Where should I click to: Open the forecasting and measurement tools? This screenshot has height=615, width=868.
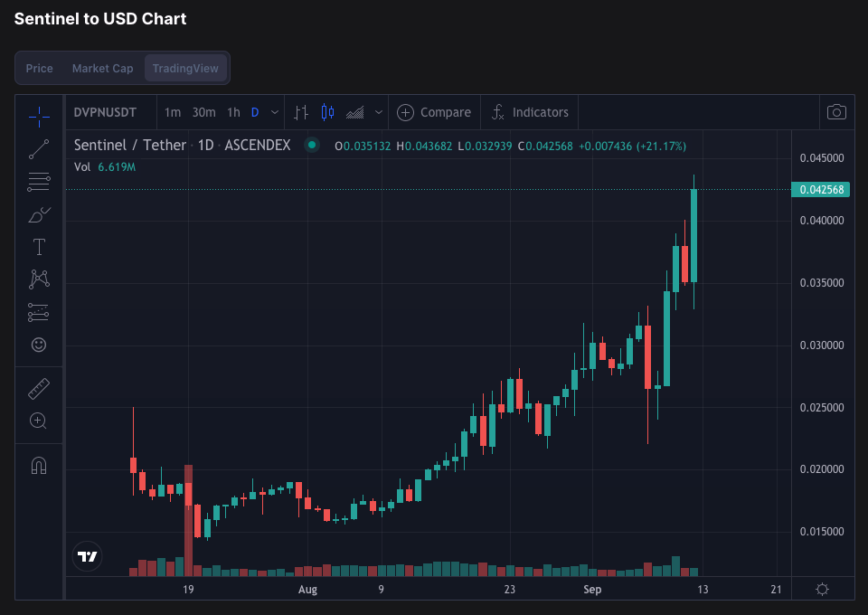tap(39, 312)
